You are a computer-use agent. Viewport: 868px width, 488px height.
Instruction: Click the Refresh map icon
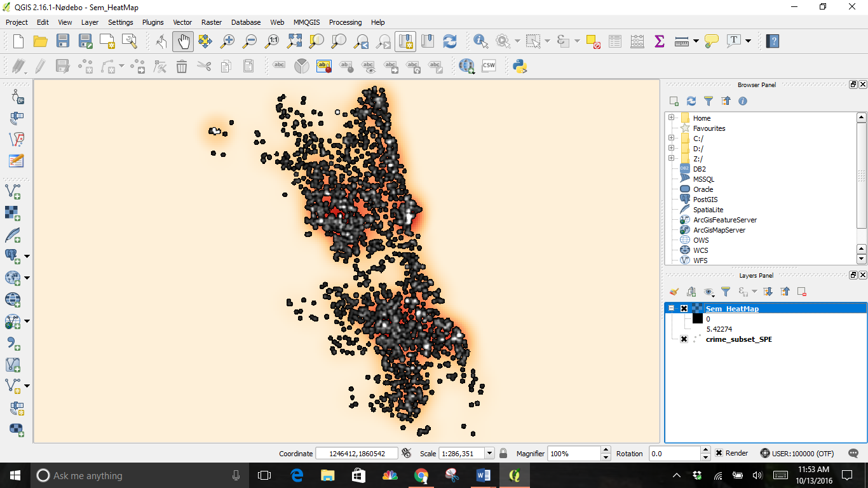(x=450, y=41)
